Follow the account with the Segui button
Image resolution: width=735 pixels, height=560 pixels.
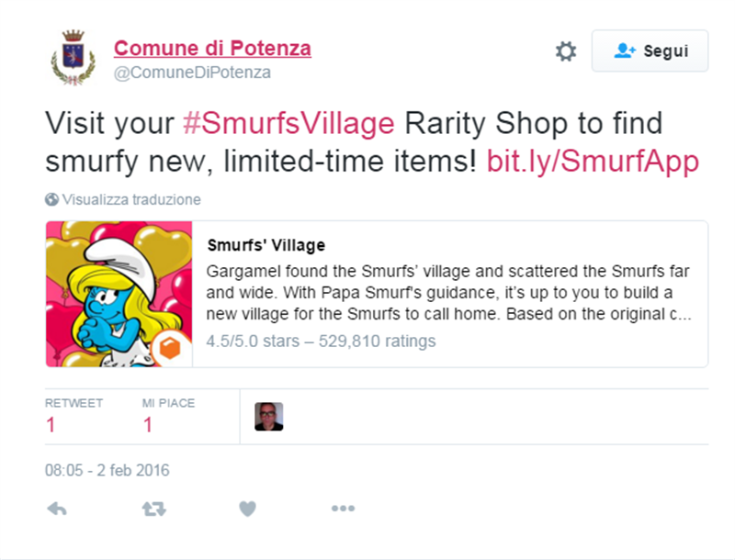click(x=650, y=51)
